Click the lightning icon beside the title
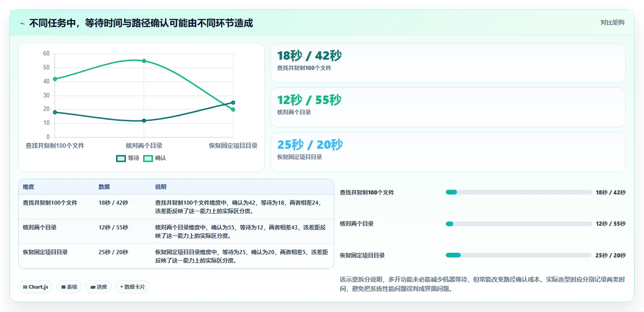644x312 pixels. [x=22, y=23]
